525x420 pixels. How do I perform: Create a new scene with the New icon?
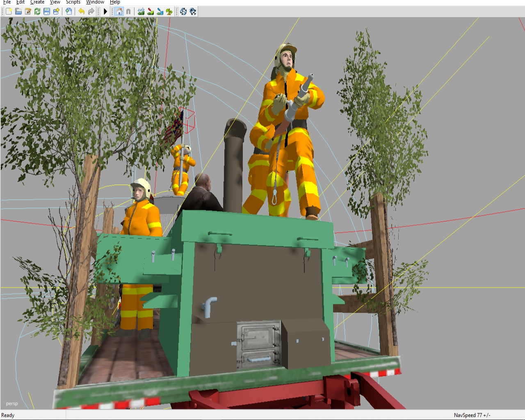9,11
